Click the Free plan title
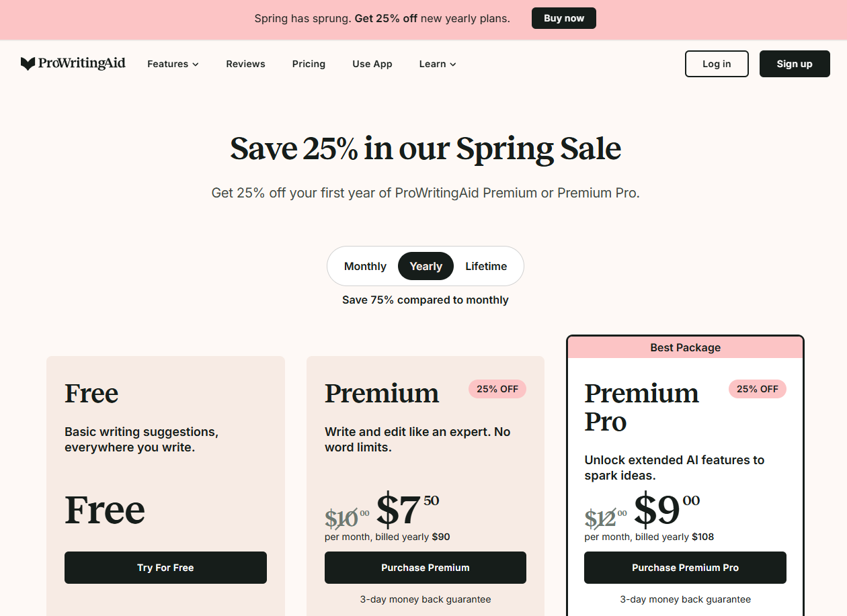Viewport: 847px width, 616px height. (91, 393)
